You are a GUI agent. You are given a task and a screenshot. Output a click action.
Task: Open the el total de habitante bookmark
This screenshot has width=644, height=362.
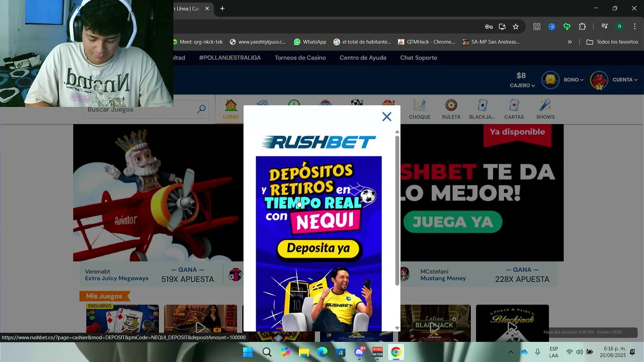click(x=362, y=42)
